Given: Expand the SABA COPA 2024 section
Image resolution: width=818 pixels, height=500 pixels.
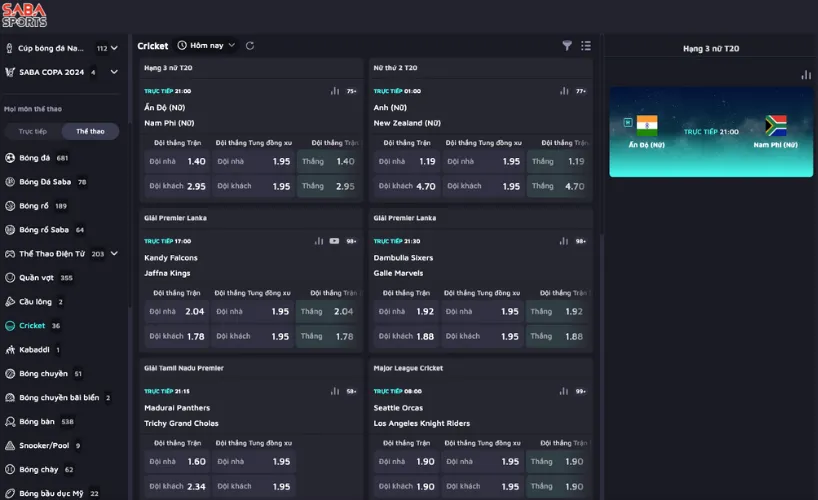Looking at the screenshot, I should [x=114, y=72].
